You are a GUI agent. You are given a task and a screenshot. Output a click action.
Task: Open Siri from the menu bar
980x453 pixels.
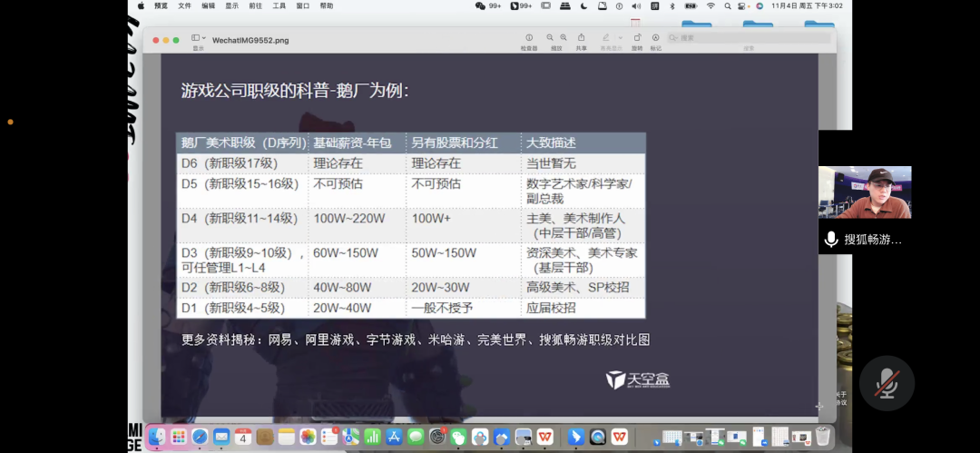click(x=759, y=5)
